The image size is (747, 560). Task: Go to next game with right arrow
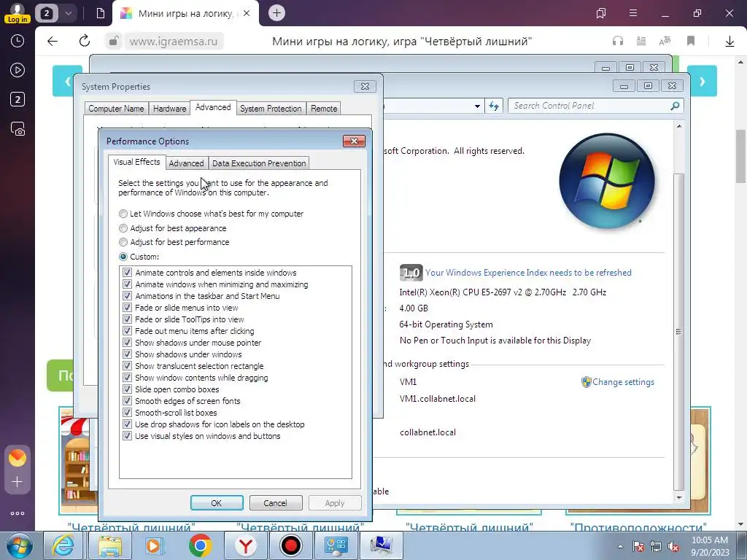click(702, 81)
